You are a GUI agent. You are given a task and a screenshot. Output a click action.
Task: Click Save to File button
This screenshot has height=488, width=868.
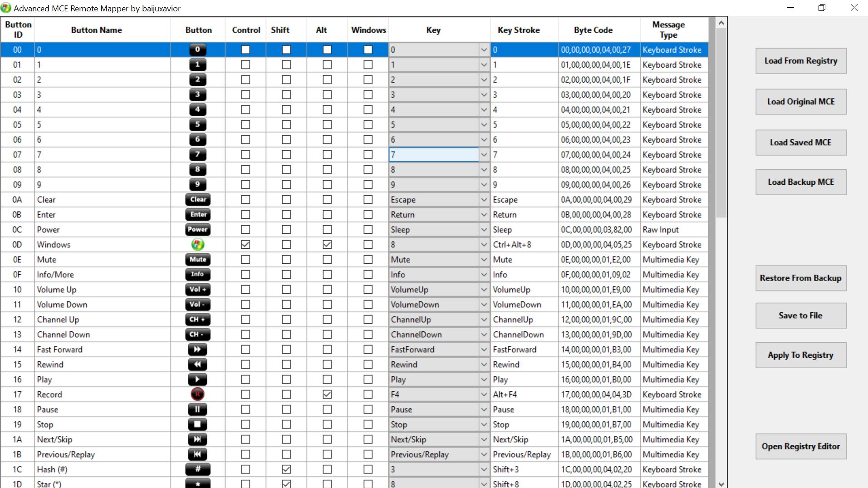pyautogui.click(x=801, y=315)
